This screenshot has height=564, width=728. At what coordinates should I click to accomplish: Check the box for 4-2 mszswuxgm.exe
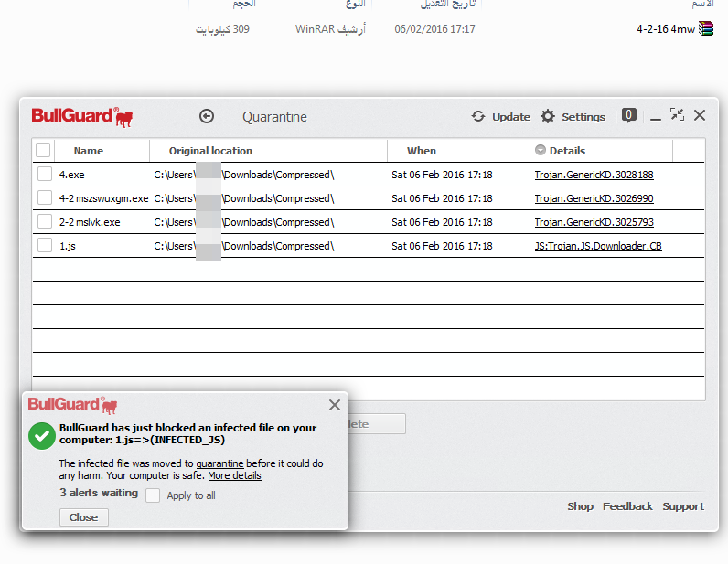pyautogui.click(x=45, y=197)
